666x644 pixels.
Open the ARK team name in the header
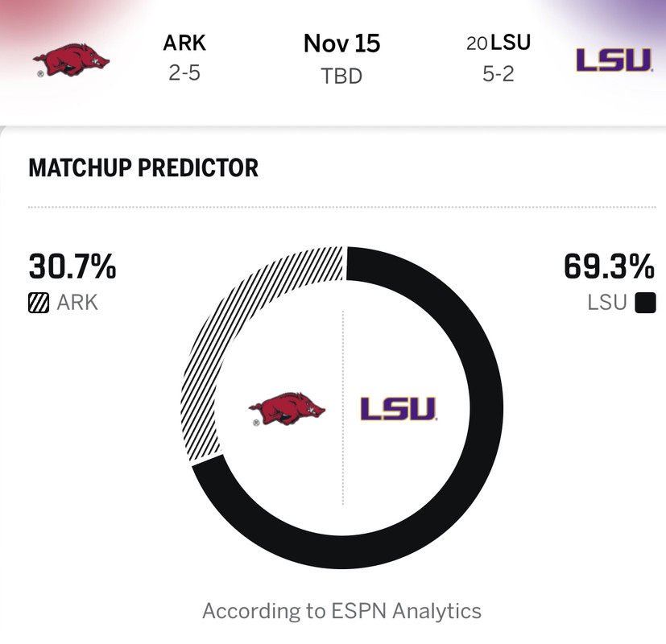[x=184, y=43]
